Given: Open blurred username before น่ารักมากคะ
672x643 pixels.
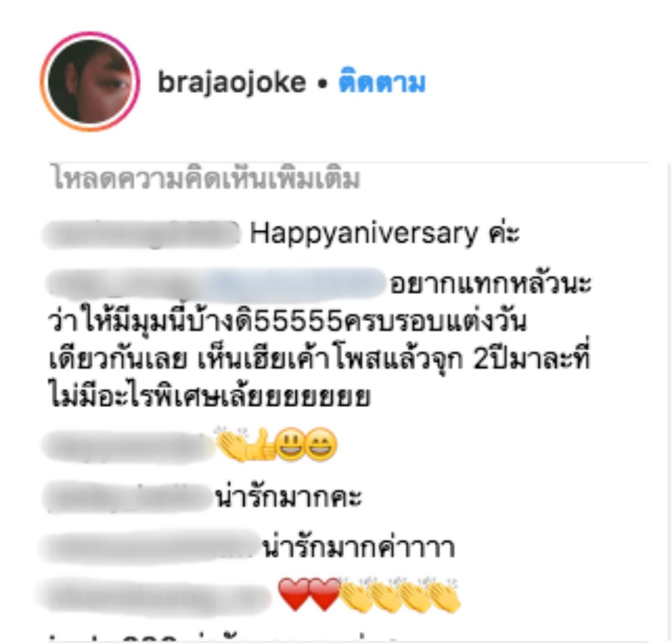Looking at the screenshot, I should point(127,497).
